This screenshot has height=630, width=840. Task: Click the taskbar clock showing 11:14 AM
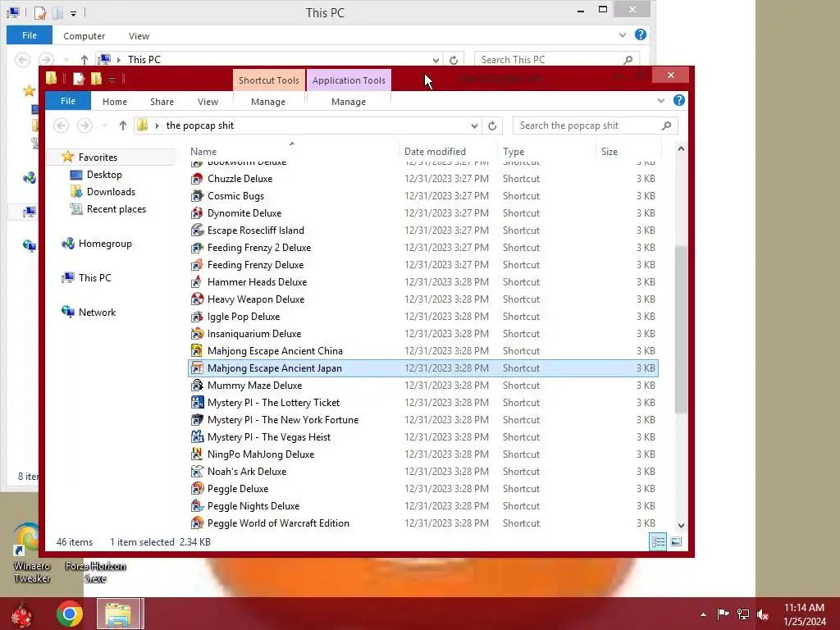tap(805, 614)
